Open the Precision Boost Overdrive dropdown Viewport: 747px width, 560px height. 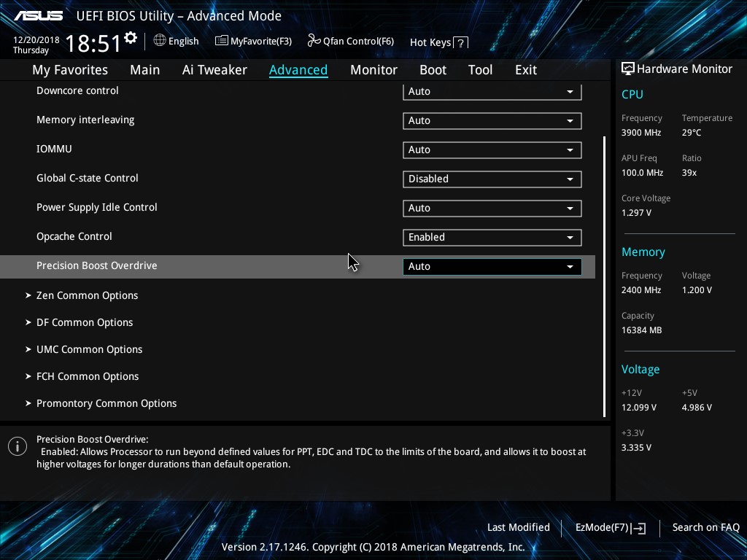click(x=492, y=267)
